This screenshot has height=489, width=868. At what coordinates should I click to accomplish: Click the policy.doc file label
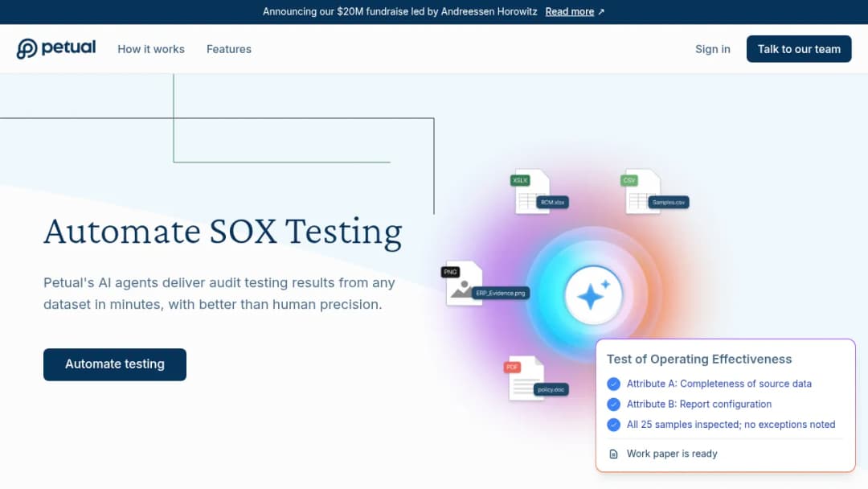tap(551, 390)
